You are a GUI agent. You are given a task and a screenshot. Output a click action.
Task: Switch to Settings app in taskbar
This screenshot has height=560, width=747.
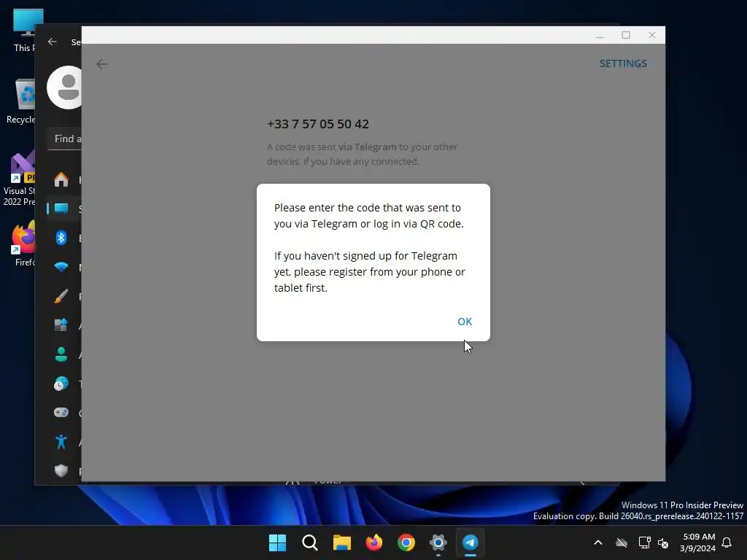tap(438, 542)
